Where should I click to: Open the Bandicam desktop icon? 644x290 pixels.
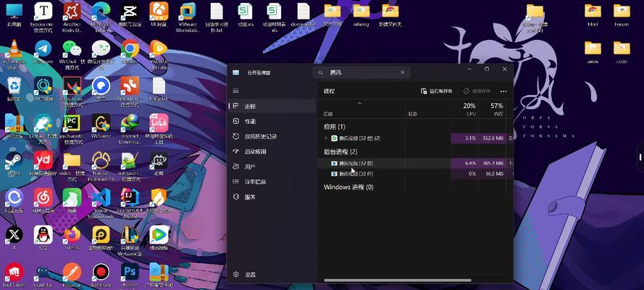click(x=101, y=272)
